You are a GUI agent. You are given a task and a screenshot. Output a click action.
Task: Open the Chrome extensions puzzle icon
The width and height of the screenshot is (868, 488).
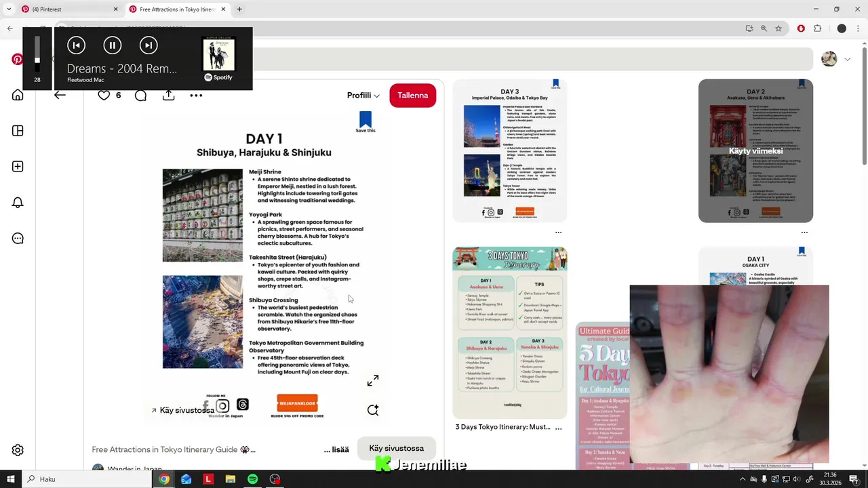(818, 28)
